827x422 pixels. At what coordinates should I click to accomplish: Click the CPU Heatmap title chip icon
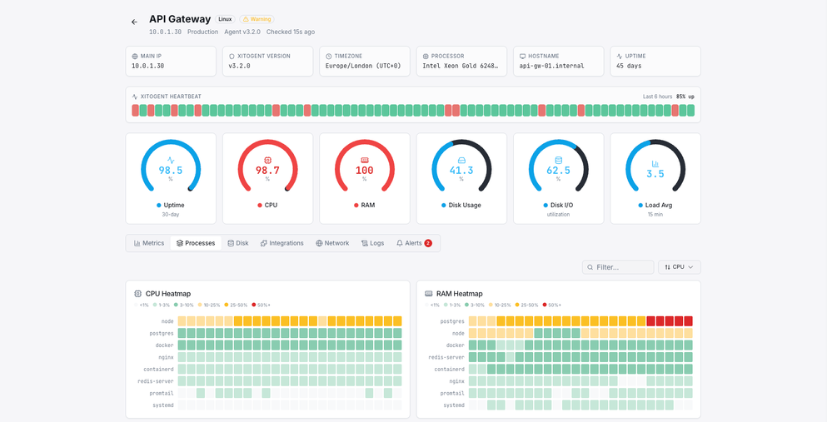pos(137,293)
